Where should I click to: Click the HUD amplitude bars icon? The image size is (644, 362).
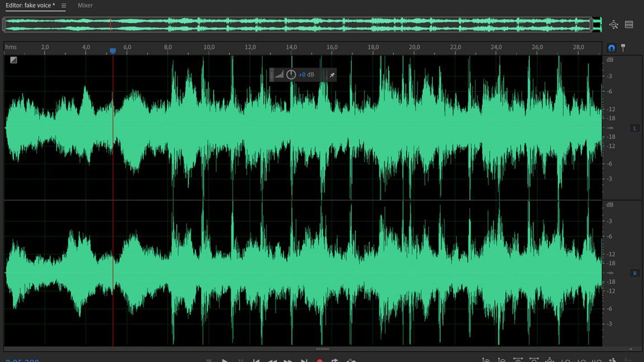(279, 75)
